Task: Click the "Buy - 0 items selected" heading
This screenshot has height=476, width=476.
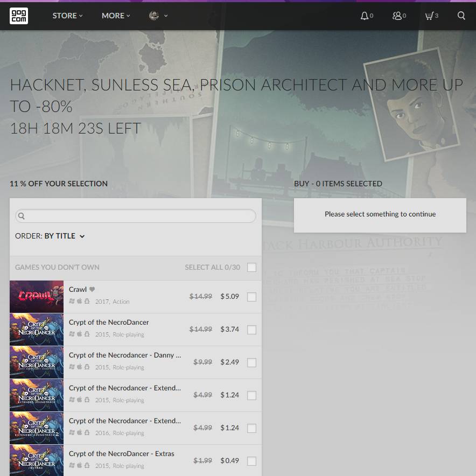Action: (x=338, y=184)
